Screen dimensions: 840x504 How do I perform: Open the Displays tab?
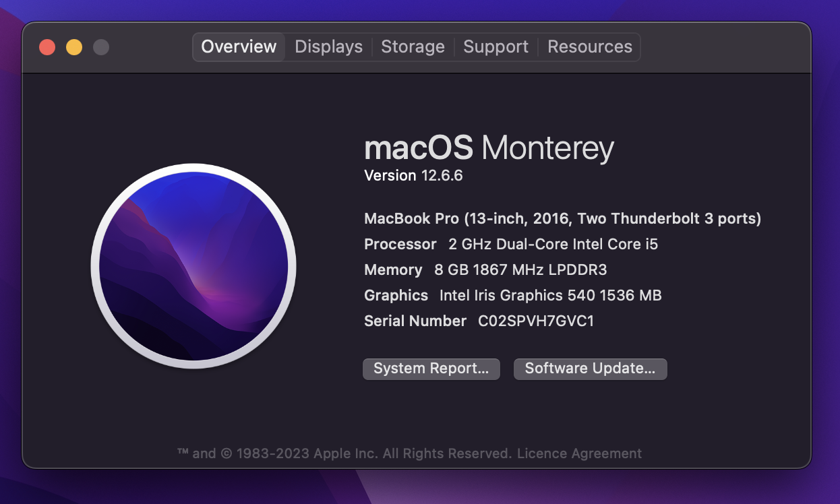click(x=328, y=47)
